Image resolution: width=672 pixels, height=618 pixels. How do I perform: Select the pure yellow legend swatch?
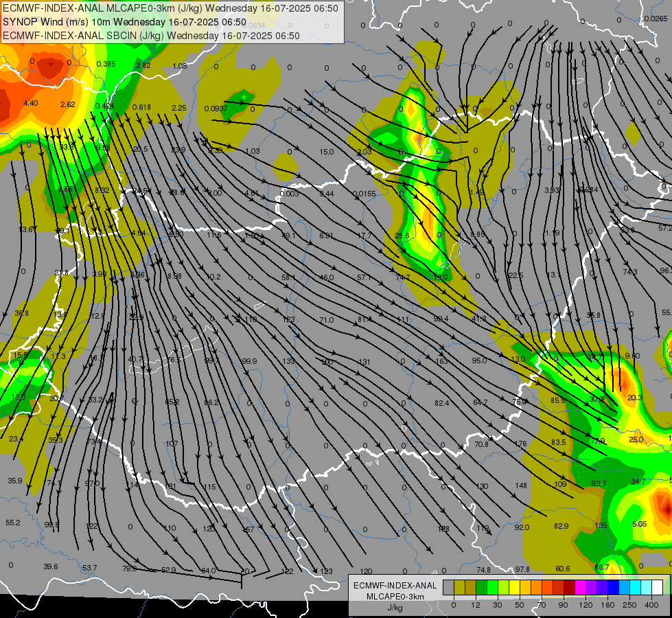515,587
